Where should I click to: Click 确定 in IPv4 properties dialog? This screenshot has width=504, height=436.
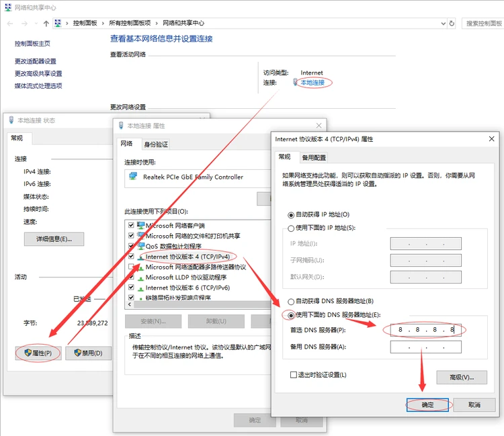(427, 405)
